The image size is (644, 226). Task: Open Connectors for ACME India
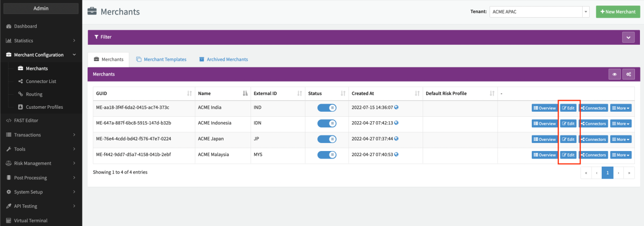593,108
